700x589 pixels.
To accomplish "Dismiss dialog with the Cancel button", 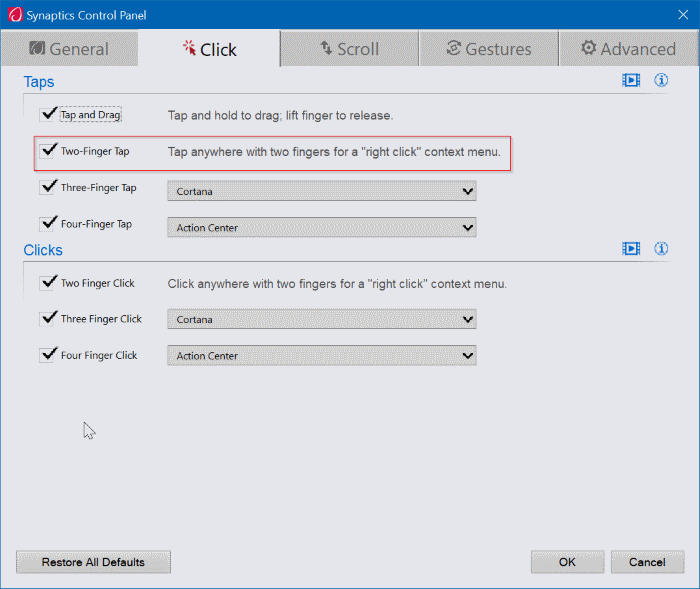I will [x=647, y=562].
